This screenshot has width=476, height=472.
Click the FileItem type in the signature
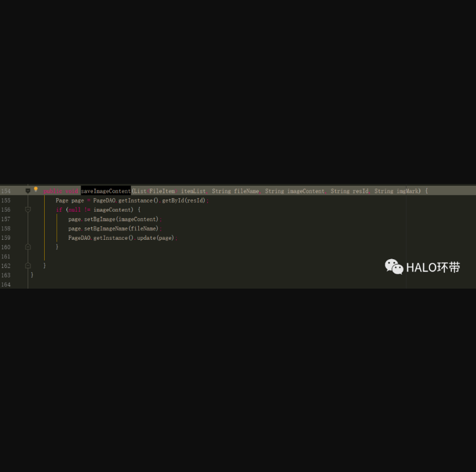tap(162, 191)
